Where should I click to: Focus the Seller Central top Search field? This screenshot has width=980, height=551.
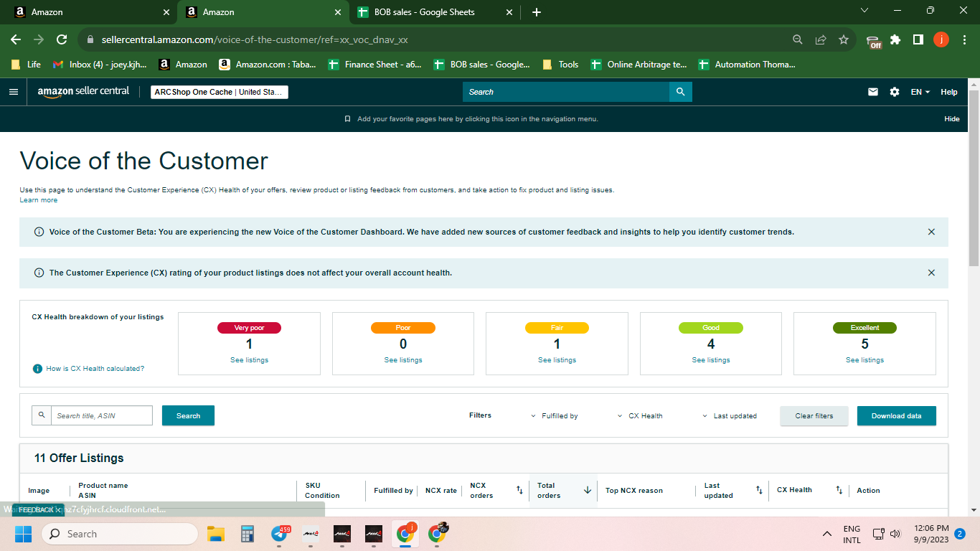point(566,92)
